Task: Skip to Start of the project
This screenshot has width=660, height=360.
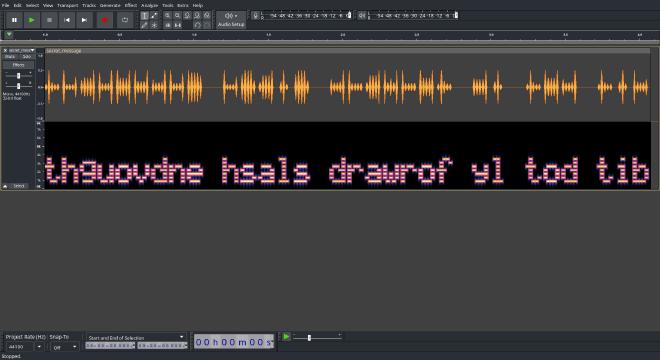Action: tap(67, 20)
